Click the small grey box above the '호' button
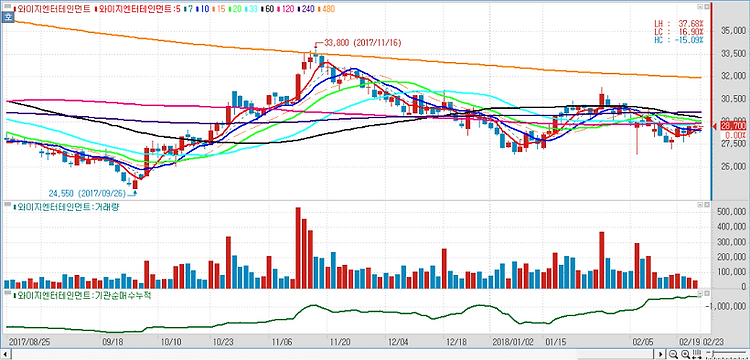The height and width of the screenshot is (360, 750). [x=7, y=6]
